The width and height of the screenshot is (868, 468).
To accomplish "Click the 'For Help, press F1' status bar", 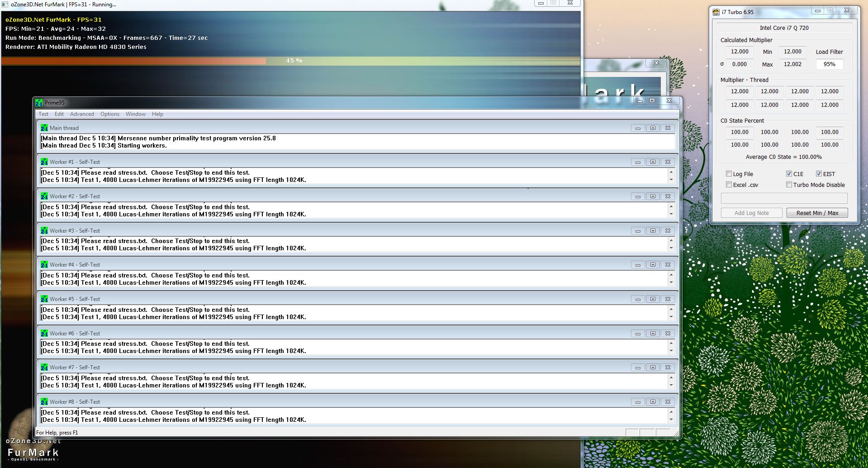I will [57, 433].
